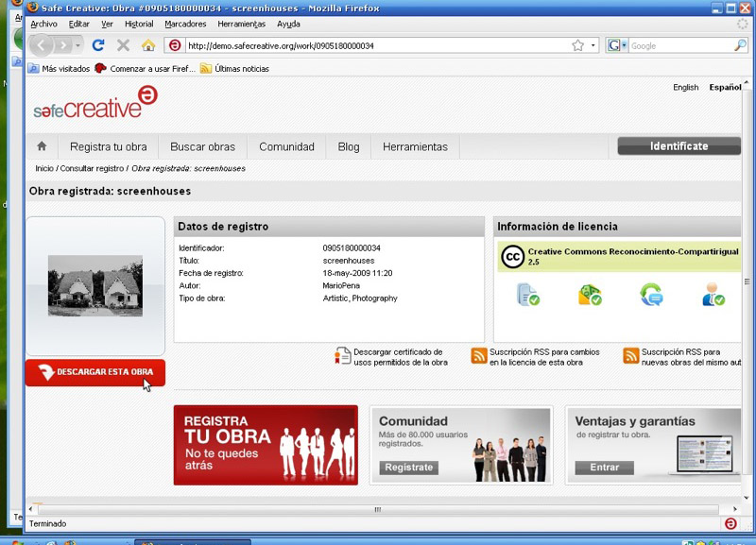Open the back/forward history dropdown arrow

tap(78, 45)
